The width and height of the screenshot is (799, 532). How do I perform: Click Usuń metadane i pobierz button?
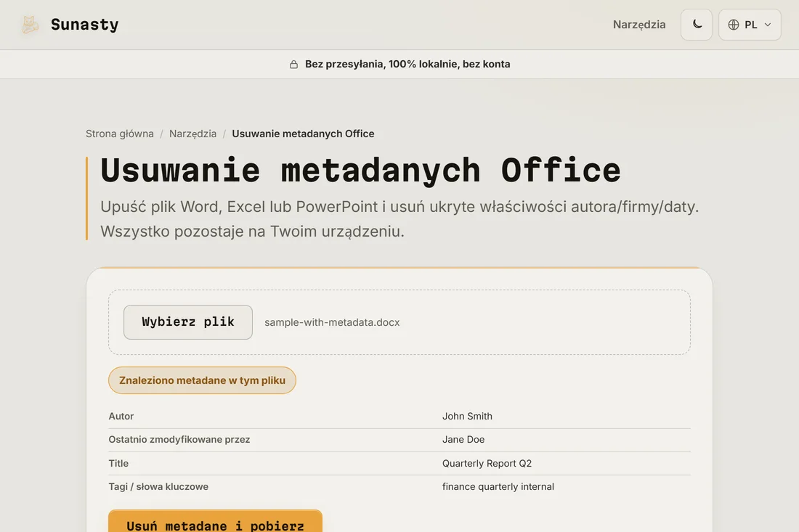(x=215, y=522)
